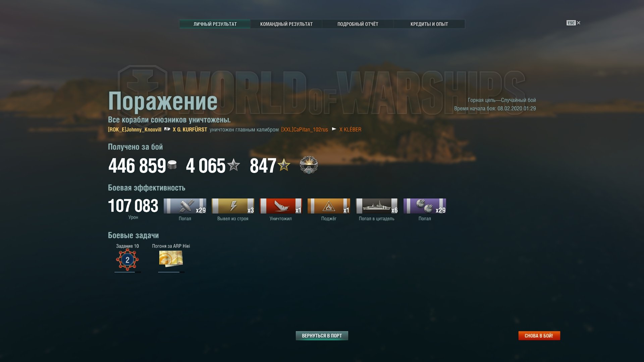
Task: Click the purple main battery hits ribbon
Action: (425, 206)
